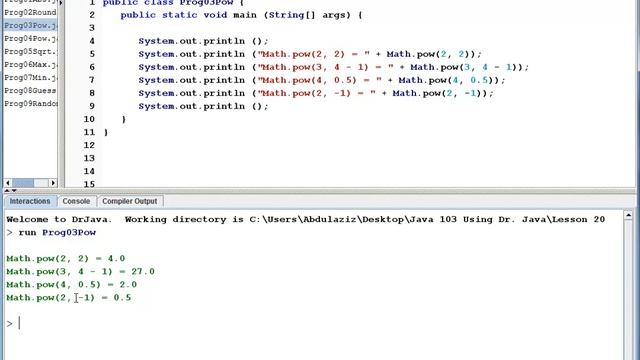Image resolution: width=640 pixels, height=360 pixels.
Task: Click line number 12 in editor gutter
Action: [x=89, y=145]
